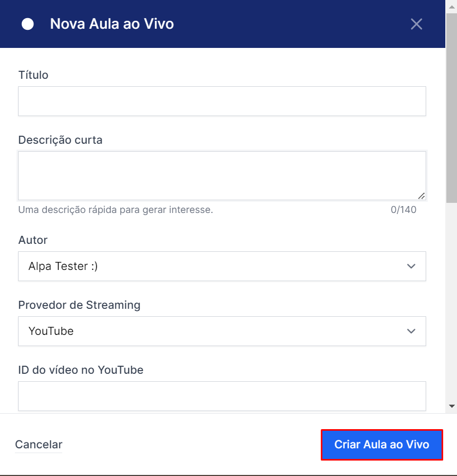The image size is (457, 476).
Task: Close the Nova Aula ao Vivo dialog
Action: [x=417, y=24]
